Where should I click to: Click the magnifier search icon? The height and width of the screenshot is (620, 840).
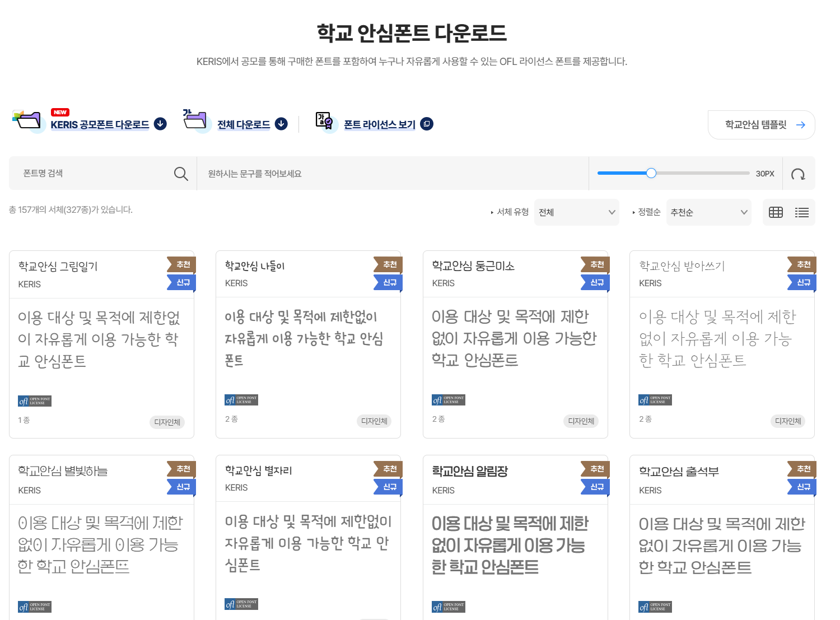(x=181, y=174)
